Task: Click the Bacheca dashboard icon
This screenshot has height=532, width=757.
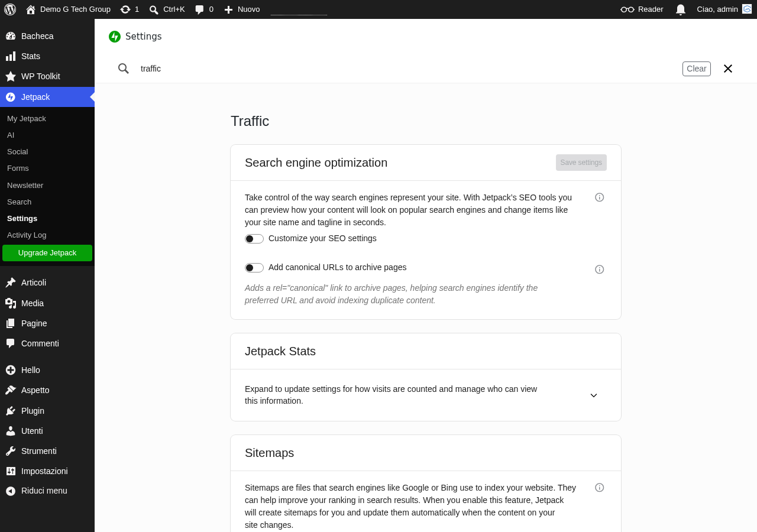Action: pos(11,36)
